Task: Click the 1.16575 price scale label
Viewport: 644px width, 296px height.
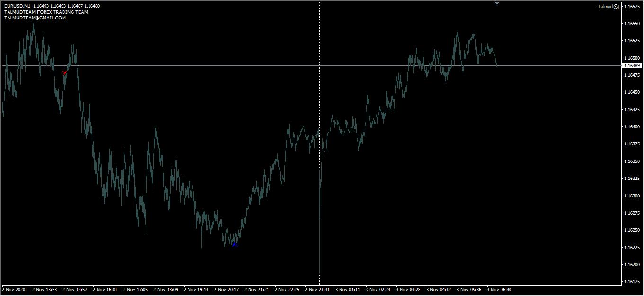Action: tap(632, 7)
